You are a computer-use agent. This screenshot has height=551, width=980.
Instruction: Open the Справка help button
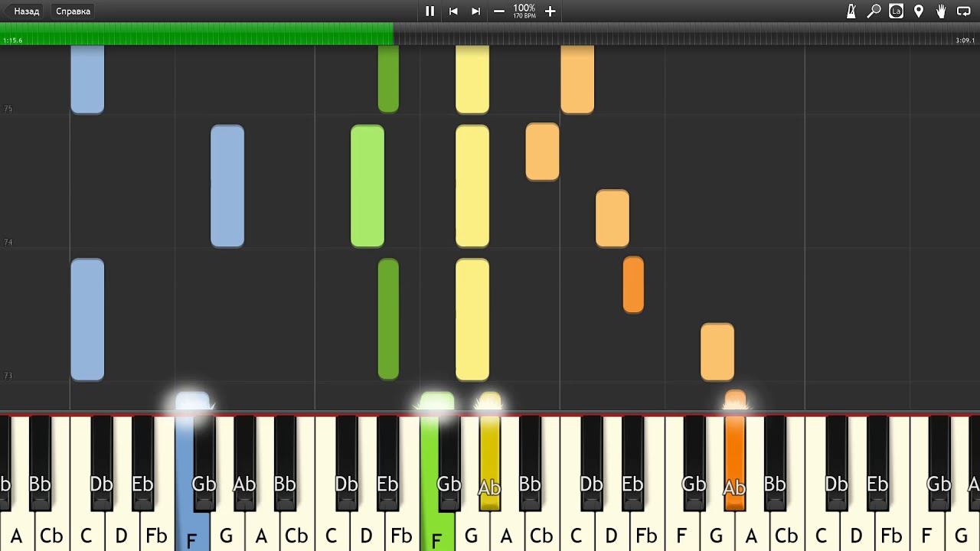[x=73, y=11]
